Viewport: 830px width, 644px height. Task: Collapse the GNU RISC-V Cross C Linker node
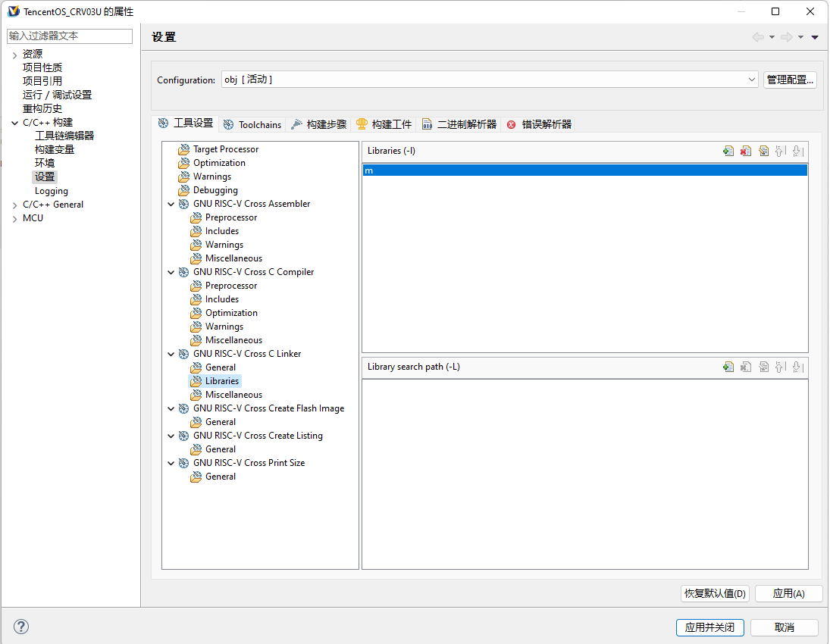tap(171, 354)
